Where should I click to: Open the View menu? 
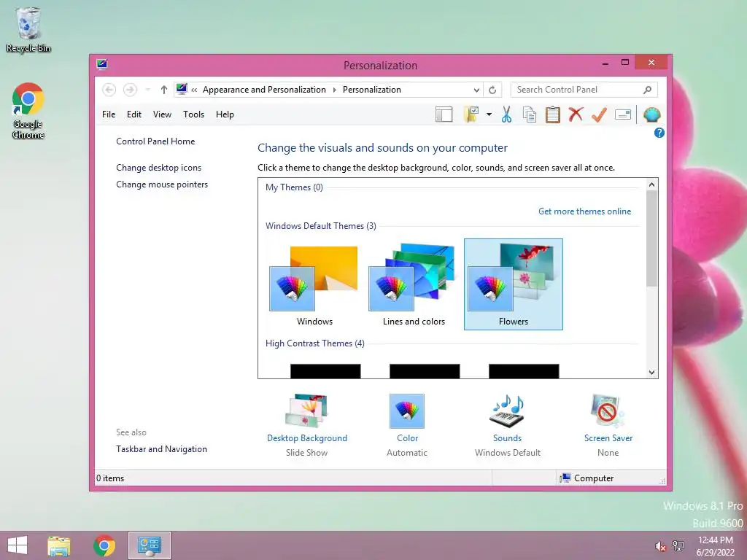pyautogui.click(x=162, y=114)
